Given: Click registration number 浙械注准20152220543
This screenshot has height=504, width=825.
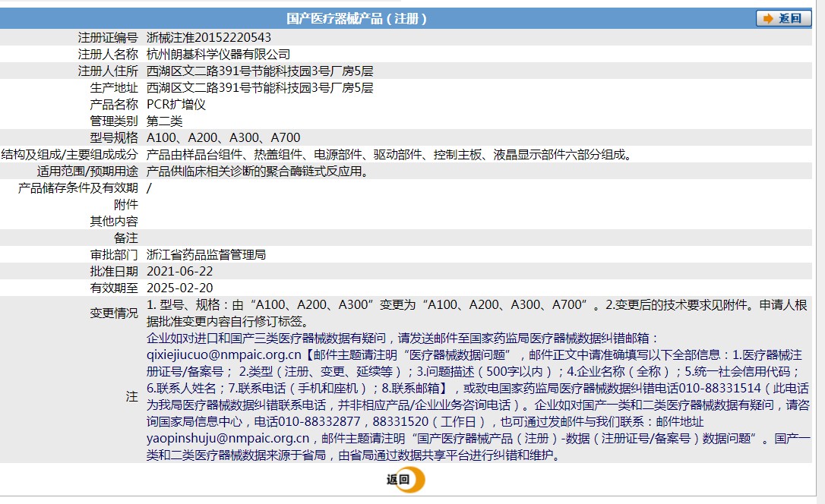Looking at the screenshot, I should click(209, 37).
